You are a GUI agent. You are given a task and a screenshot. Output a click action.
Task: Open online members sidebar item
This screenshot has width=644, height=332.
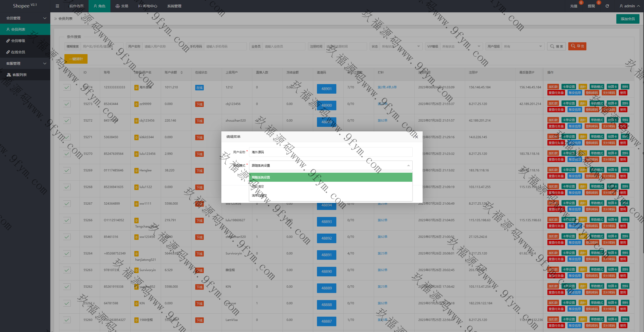[x=18, y=52]
